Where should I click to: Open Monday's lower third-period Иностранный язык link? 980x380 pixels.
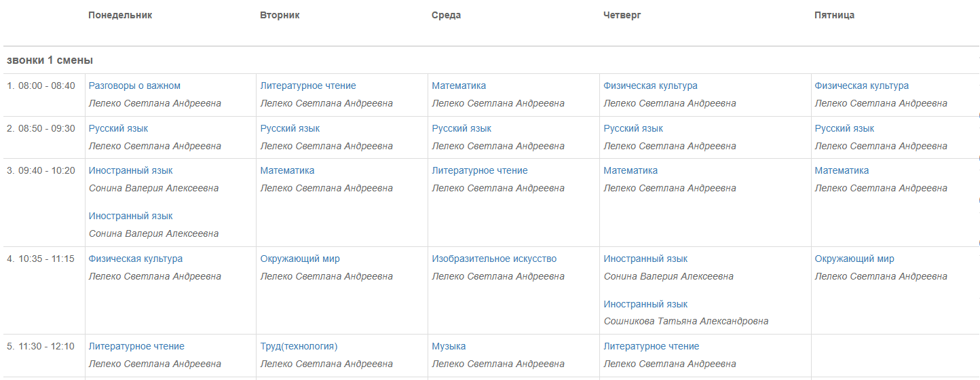point(130,216)
